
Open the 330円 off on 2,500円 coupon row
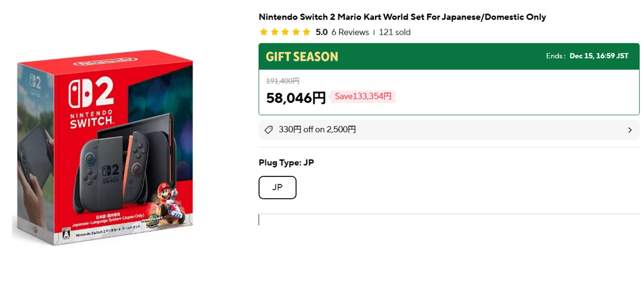[x=317, y=130]
